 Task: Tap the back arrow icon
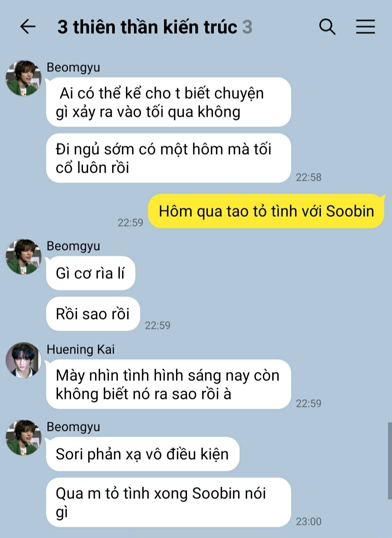point(28,27)
